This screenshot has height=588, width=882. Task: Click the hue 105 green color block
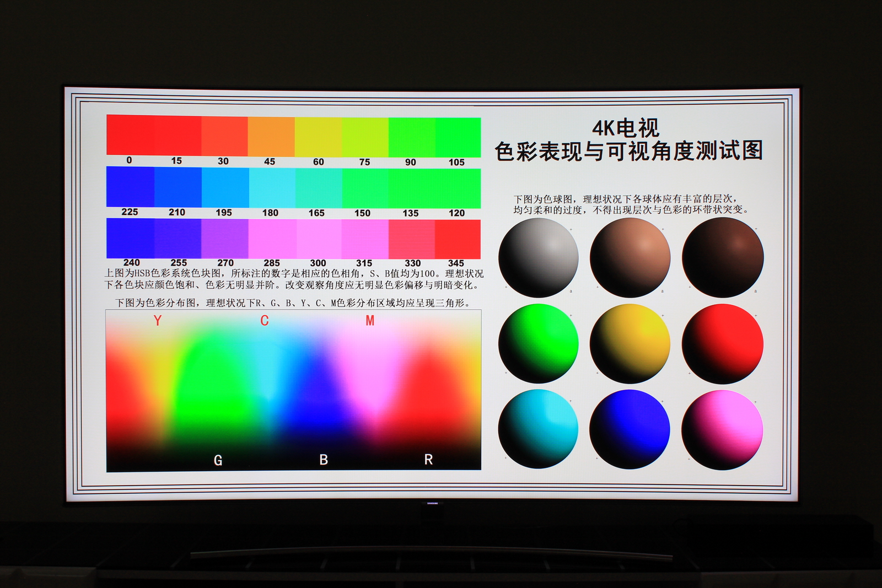point(459,136)
